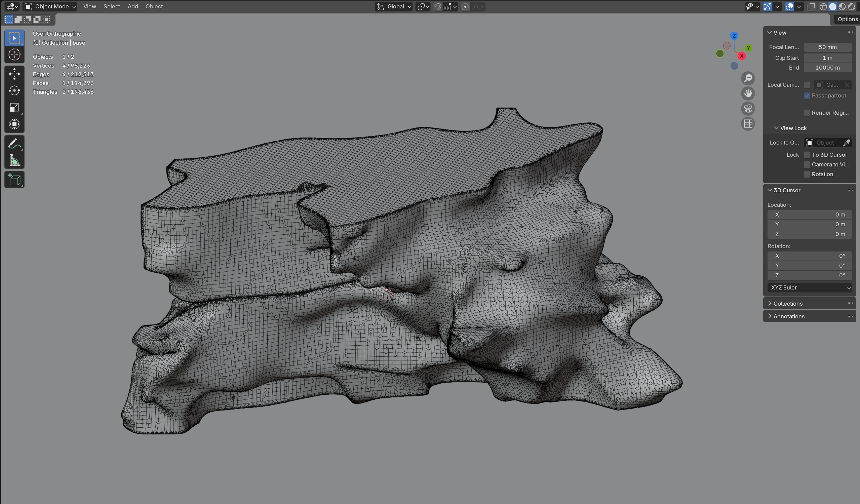This screenshot has height=504, width=860.
Task: Open the Add menu
Action: tap(133, 6)
